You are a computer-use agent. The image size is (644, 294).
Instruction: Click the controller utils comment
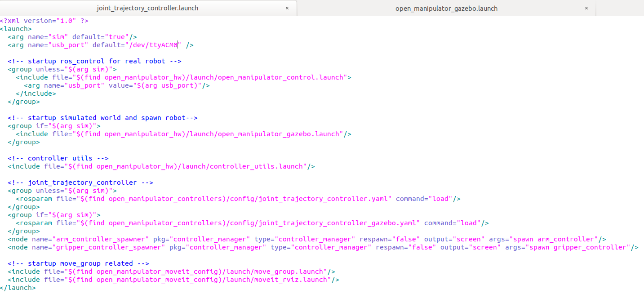tap(58, 158)
